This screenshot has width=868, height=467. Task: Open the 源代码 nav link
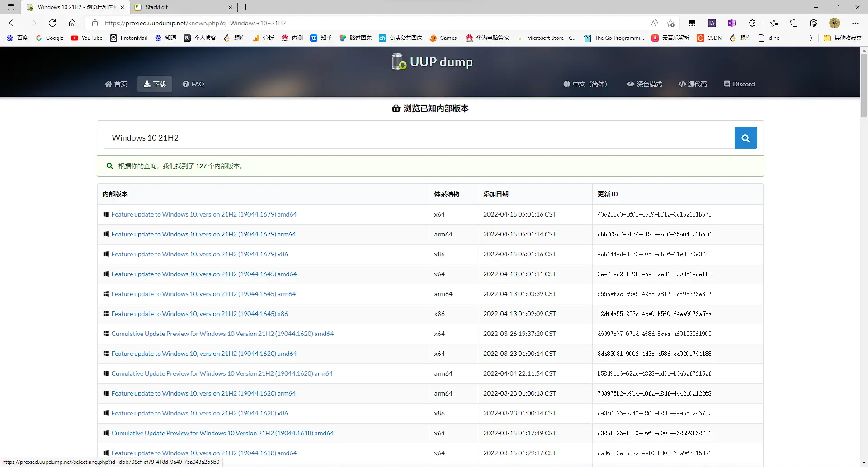(693, 84)
